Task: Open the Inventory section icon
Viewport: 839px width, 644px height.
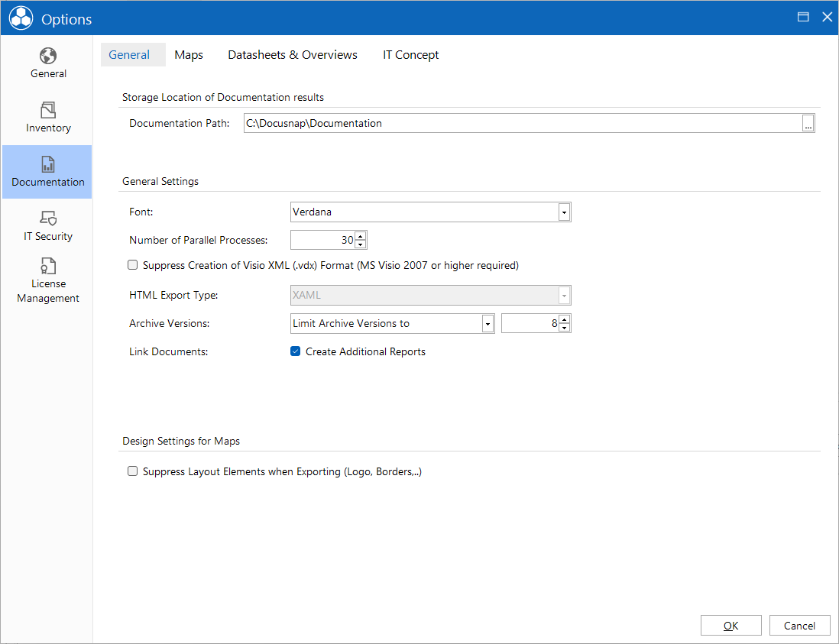Action: click(48, 110)
